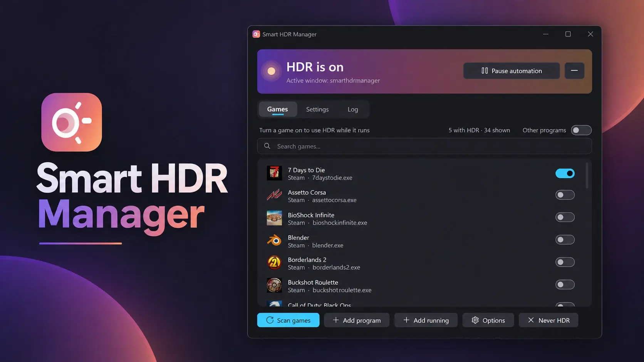Click the Pause automation button
644x362 pixels.
(x=512, y=71)
